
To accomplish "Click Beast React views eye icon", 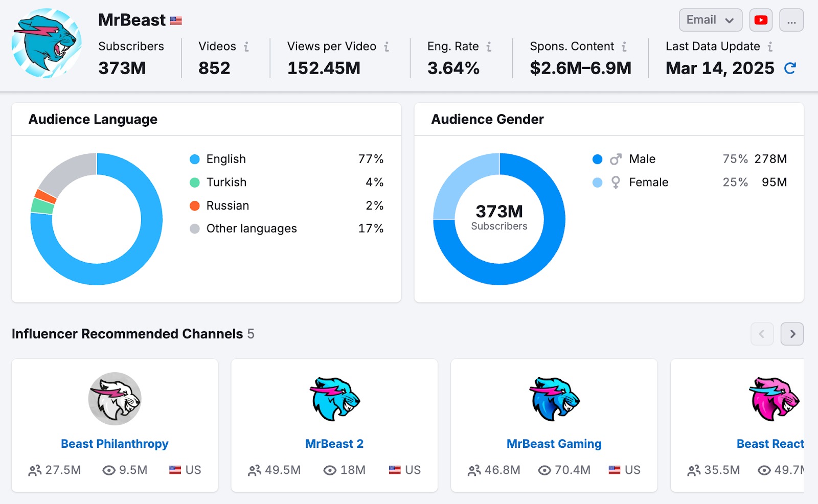I will 764,470.
